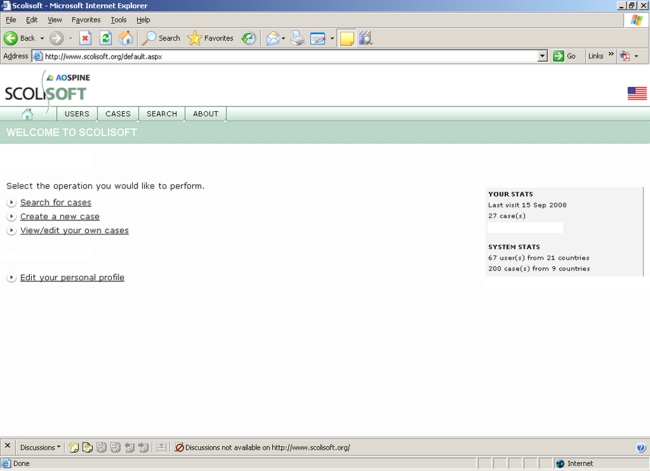Open the Favorites menu in the menu bar
This screenshot has width=650, height=471.
tap(86, 20)
